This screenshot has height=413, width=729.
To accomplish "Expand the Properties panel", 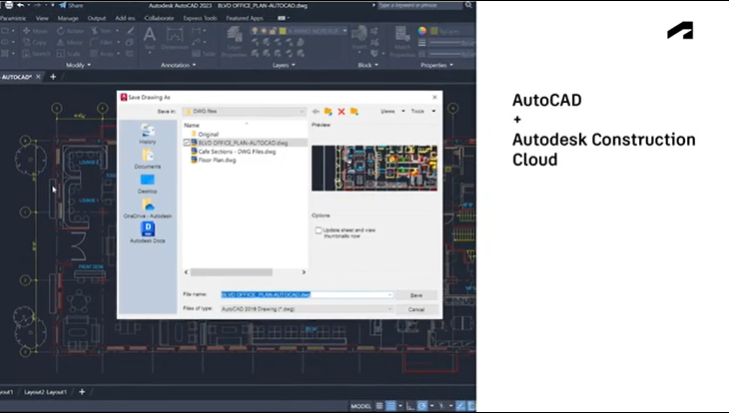I will [437, 65].
